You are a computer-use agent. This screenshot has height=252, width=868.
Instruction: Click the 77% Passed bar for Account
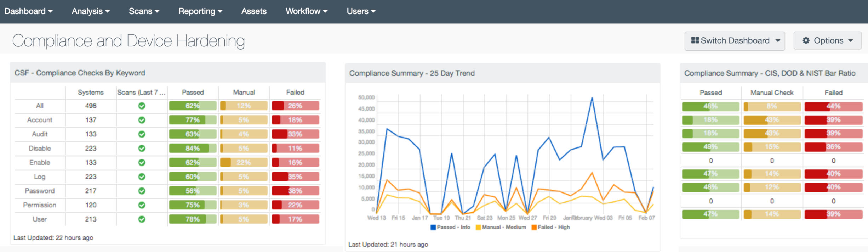[193, 120]
